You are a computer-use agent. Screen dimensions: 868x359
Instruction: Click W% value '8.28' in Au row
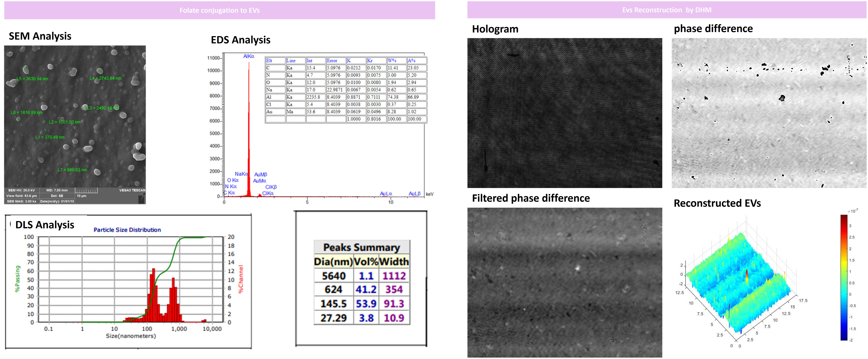point(391,112)
